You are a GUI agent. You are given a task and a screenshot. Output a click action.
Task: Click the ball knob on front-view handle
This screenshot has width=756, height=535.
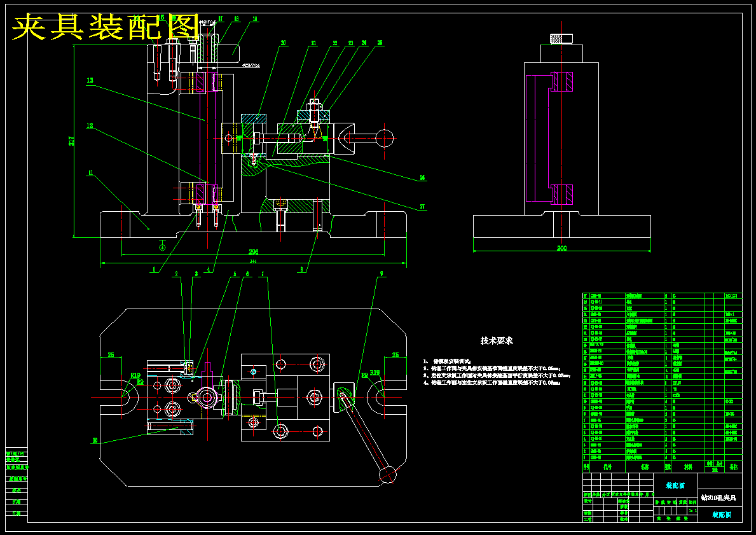[385, 139]
